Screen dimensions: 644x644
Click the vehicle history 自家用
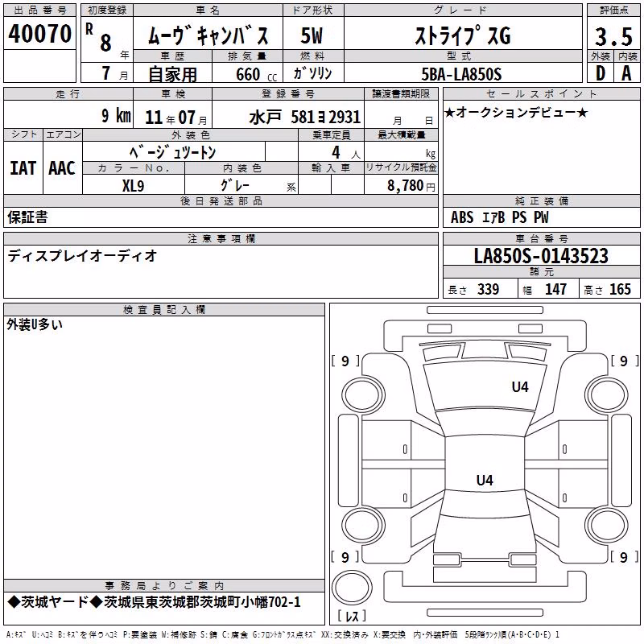[x=172, y=74]
